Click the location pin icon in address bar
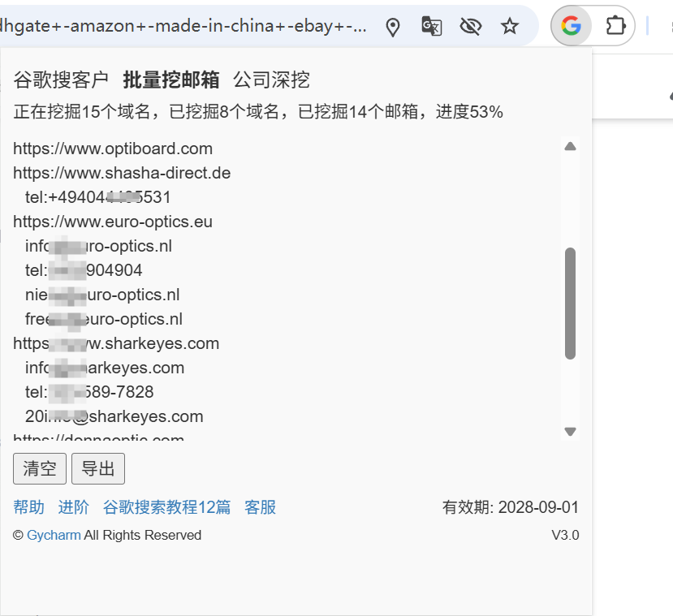The width and height of the screenshot is (673, 616). pyautogui.click(x=393, y=27)
